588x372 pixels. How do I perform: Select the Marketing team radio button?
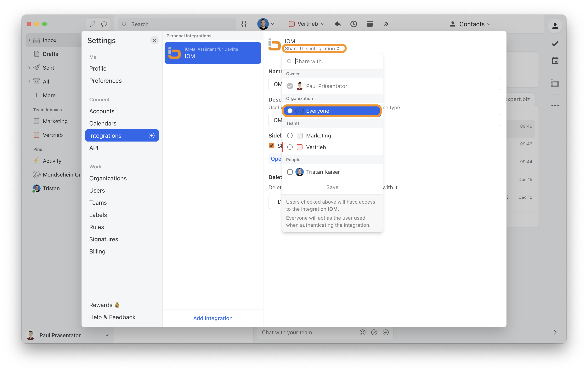(x=290, y=136)
